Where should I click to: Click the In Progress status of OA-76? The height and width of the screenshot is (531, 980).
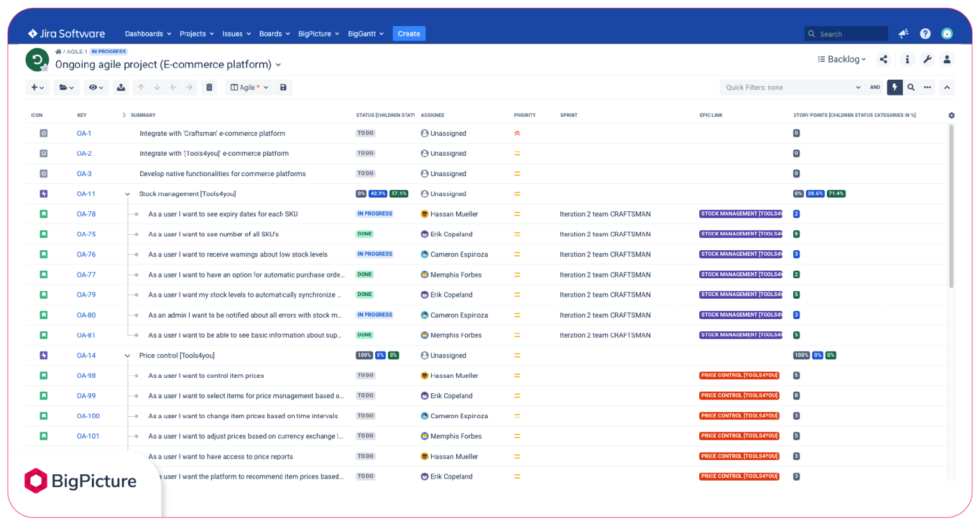click(375, 254)
